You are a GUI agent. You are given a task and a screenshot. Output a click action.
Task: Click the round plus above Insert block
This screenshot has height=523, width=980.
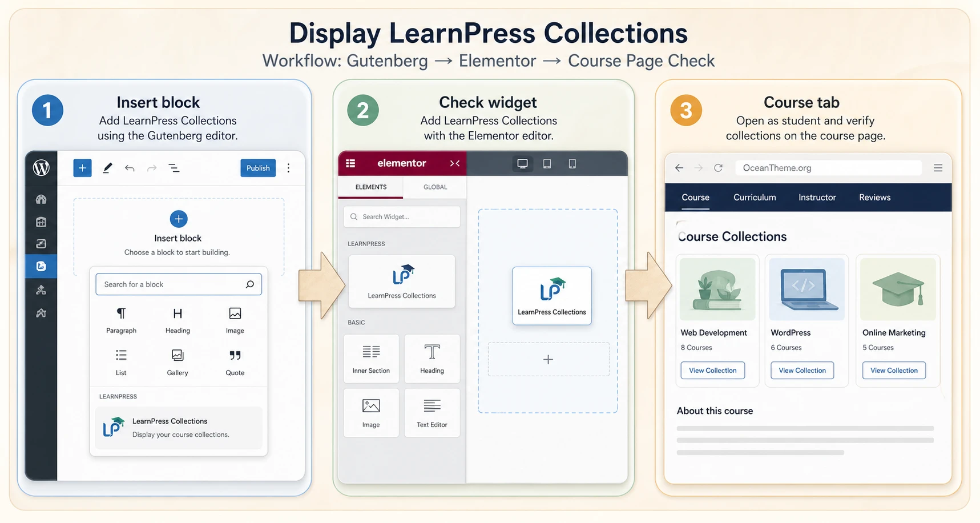coord(179,219)
